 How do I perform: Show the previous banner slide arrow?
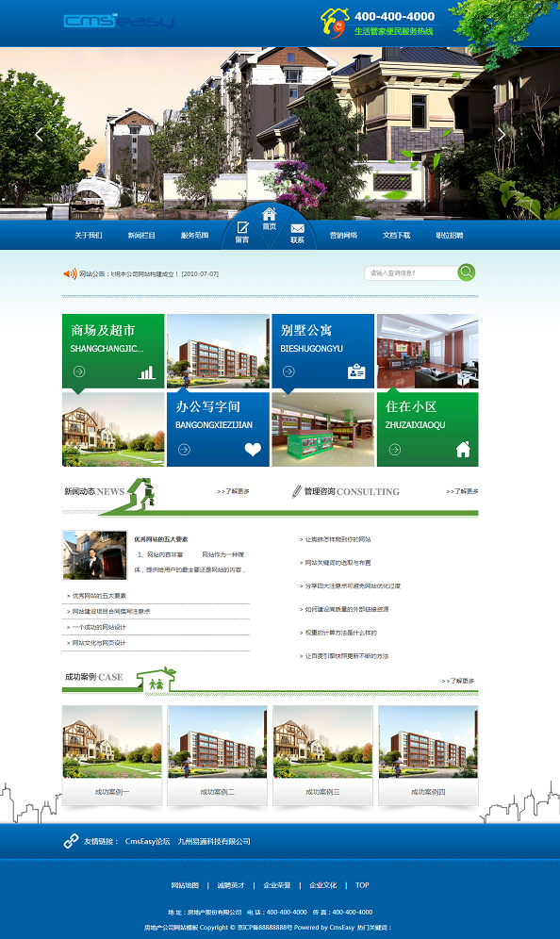coord(39,134)
